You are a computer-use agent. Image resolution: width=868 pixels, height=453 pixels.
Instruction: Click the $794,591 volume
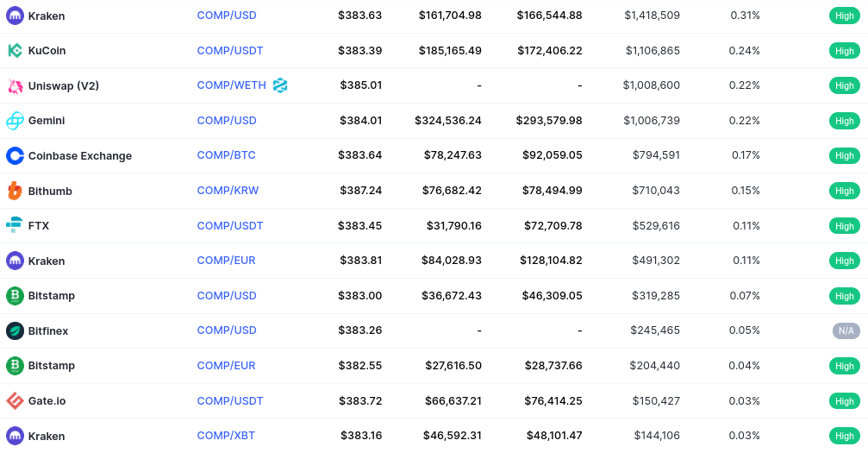(656, 155)
